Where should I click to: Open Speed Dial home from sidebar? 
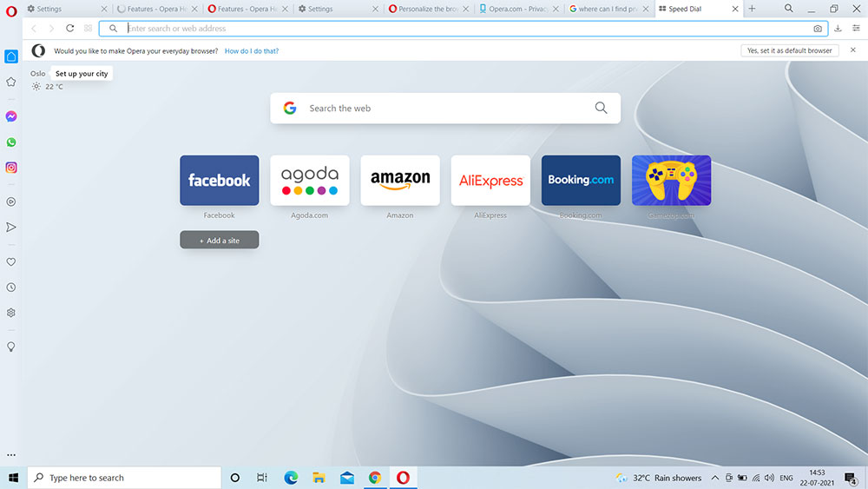tap(11, 56)
